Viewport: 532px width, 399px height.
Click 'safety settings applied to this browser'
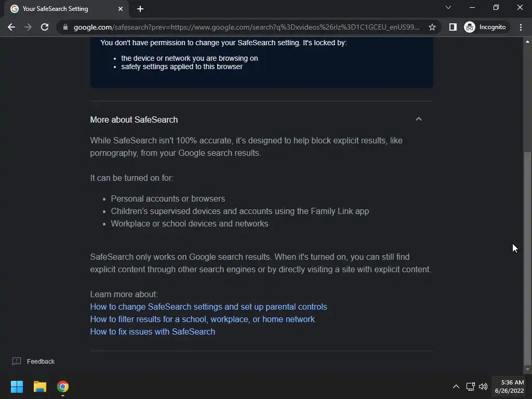(x=182, y=67)
